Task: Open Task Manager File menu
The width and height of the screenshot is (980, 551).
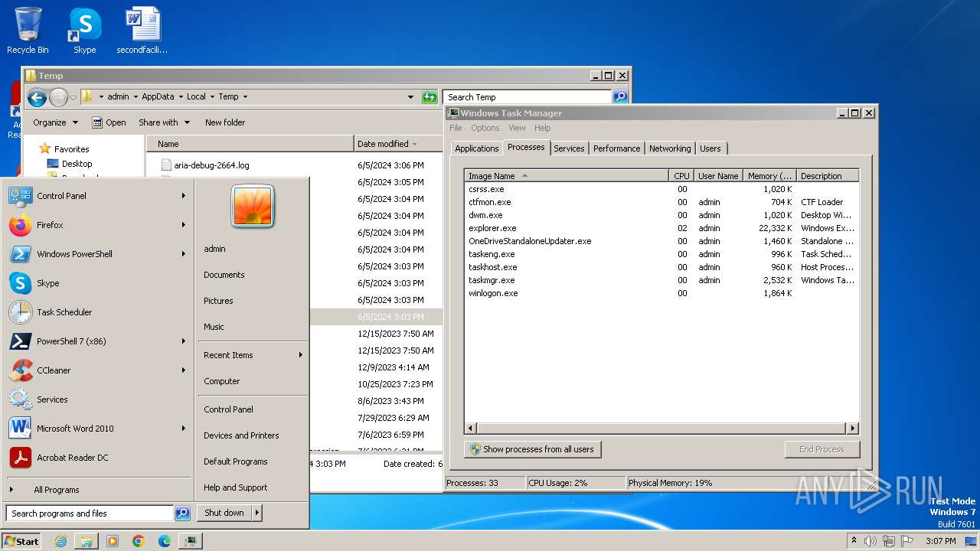Action: pos(456,128)
